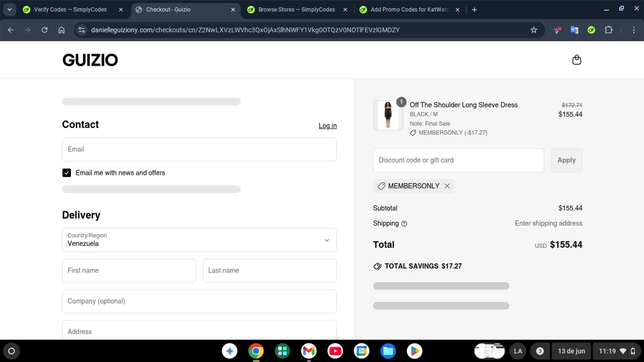Open Google Calendar from the shelf
This screenshot has width=644, height=362.
[x=361, y=351]
